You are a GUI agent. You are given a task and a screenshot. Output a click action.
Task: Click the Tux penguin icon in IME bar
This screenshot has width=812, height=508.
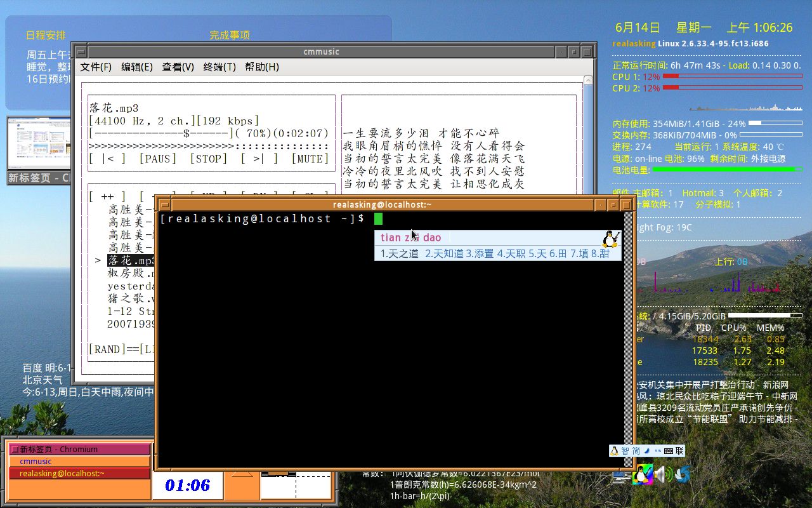tap(614, 451)
